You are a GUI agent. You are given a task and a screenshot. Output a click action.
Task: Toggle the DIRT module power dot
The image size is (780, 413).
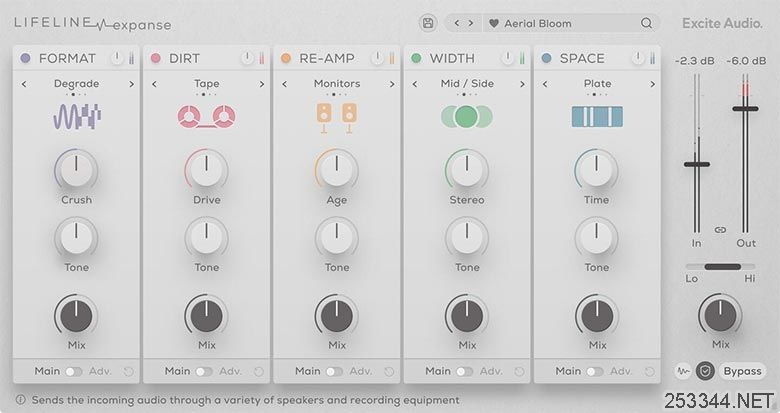156,58
